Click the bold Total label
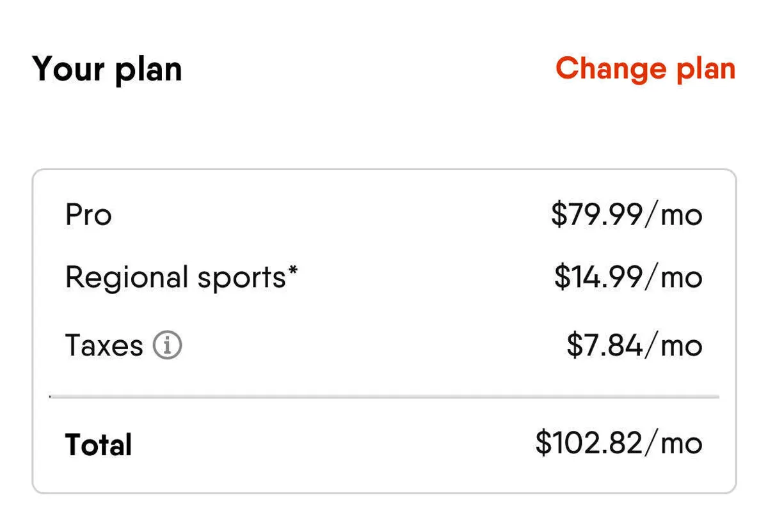 coord(99,444)
